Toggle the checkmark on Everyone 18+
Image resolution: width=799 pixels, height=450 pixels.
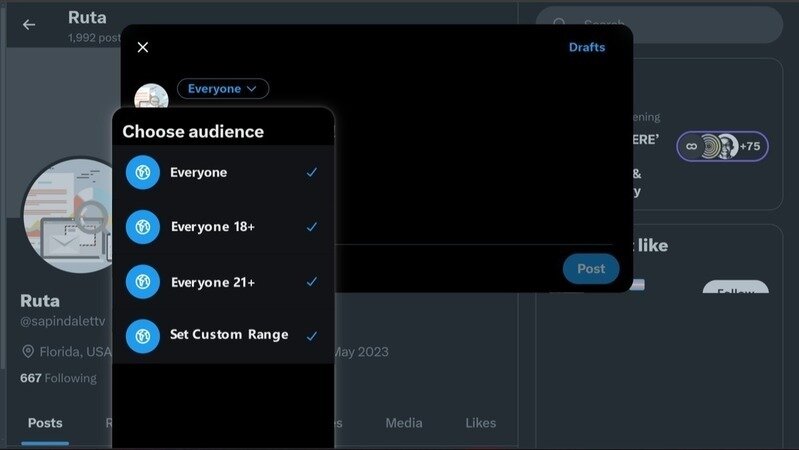pos(312,227)
